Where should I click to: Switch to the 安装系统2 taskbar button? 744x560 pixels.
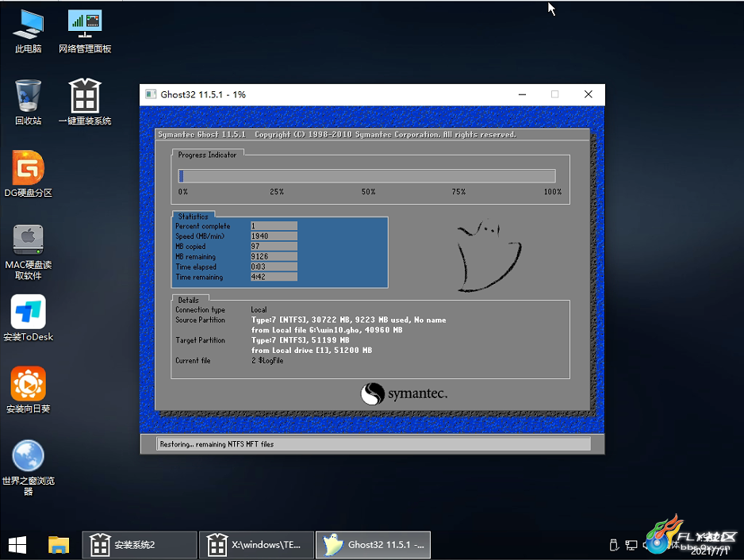(140, 545)
